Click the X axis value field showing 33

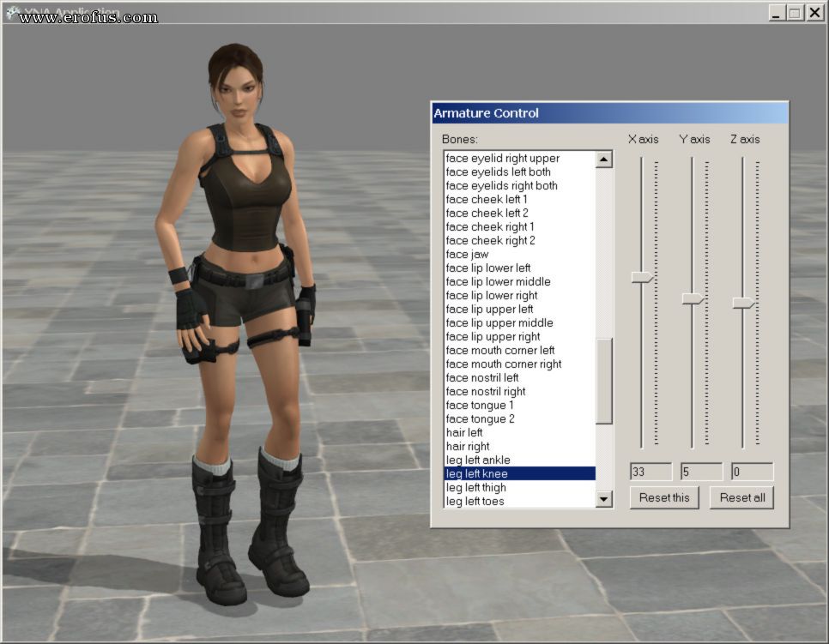tap(650, 472)
